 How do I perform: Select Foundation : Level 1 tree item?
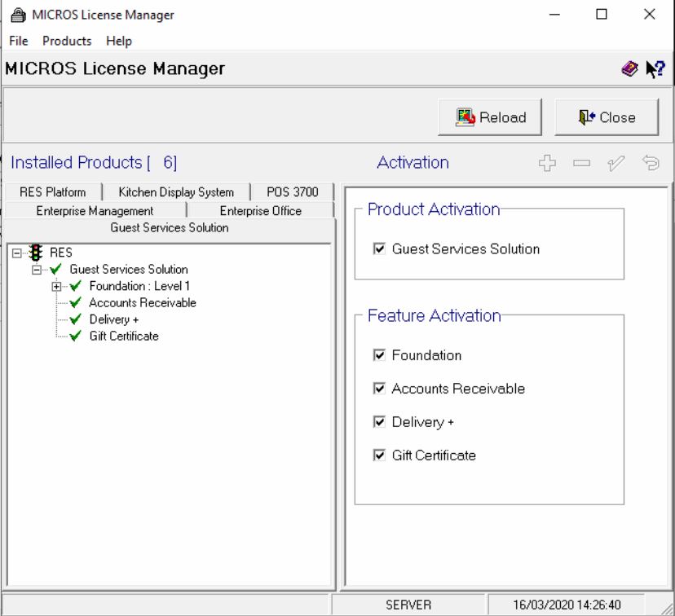point(139,286)
